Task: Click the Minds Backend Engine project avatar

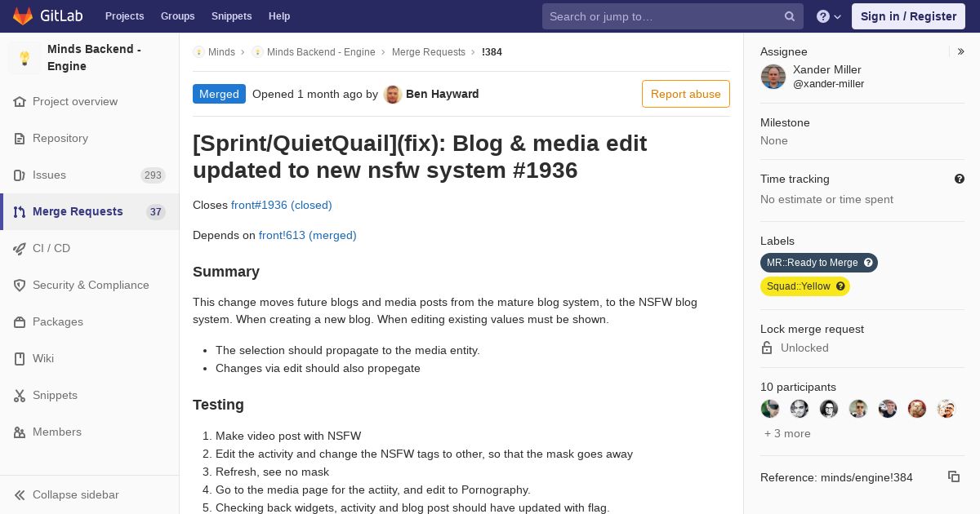Action: click(x=24, y=58)
